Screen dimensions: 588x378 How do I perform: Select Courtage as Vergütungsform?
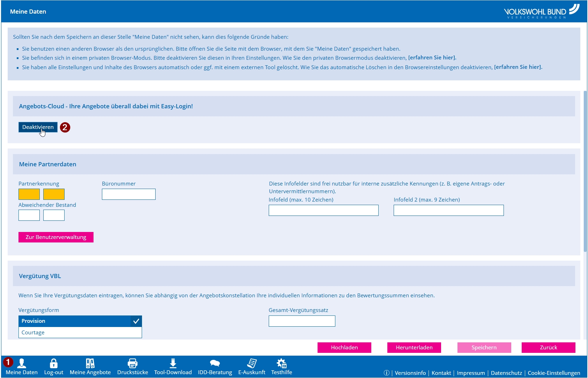click(80, 333)
